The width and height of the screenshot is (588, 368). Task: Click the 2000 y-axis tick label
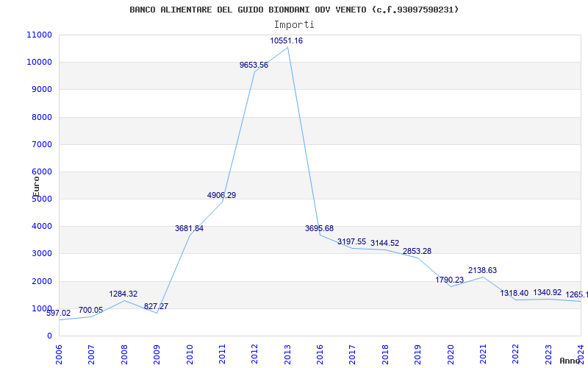point(41,281)
